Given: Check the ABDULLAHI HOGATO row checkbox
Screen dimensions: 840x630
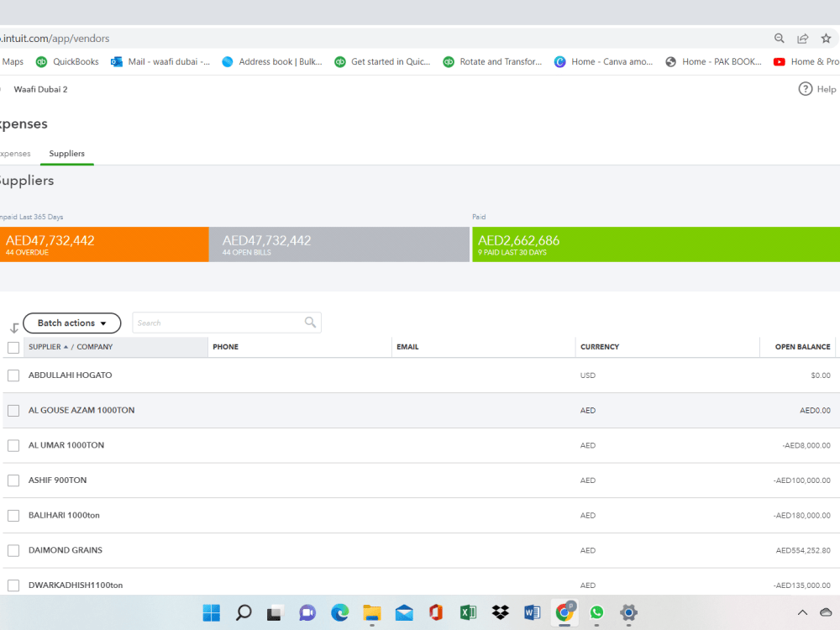Looking at the screenshot, I should tap(13, 375).
